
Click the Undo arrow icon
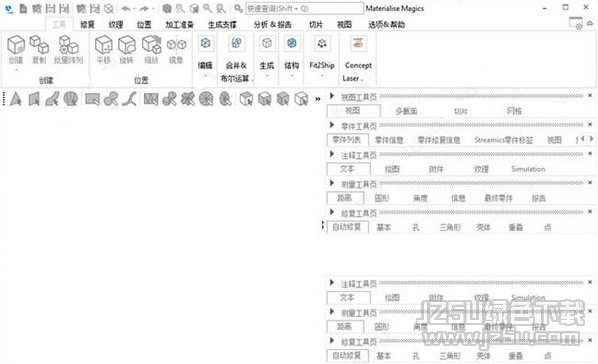pos(125,8)
